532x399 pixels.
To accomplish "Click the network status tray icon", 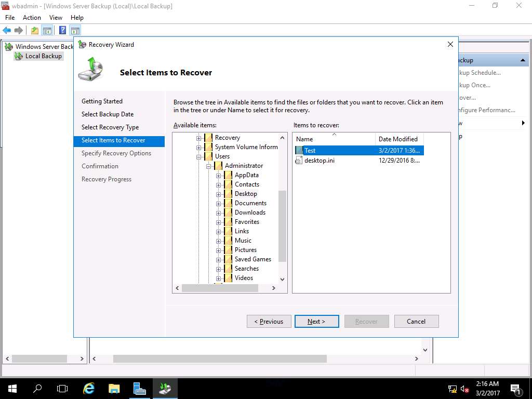I will tap(453, 389).
